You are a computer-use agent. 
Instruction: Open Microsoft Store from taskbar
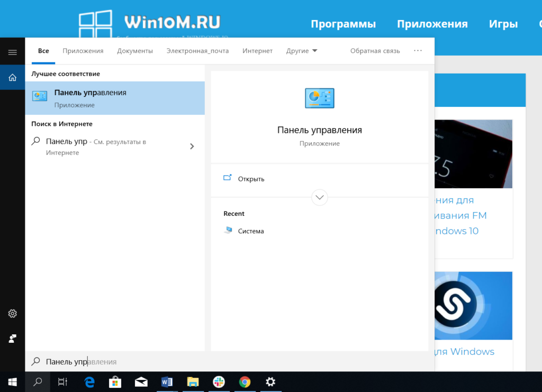(115, 381)
